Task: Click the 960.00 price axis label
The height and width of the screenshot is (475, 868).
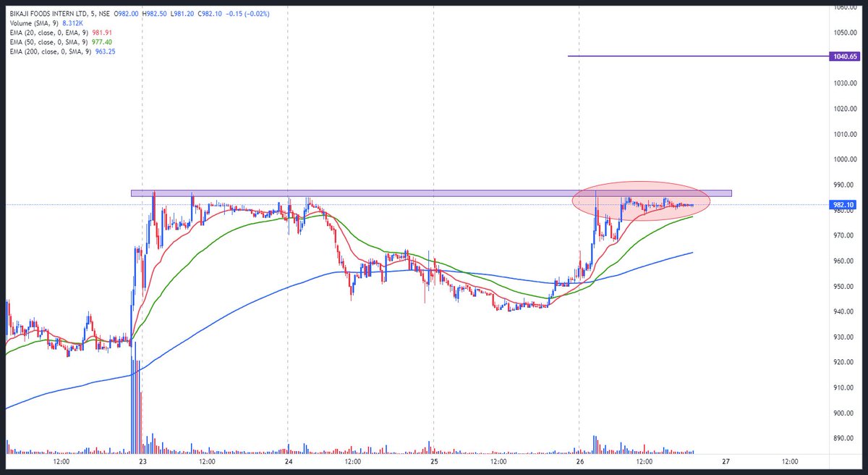Action: [x=843, y=261]
